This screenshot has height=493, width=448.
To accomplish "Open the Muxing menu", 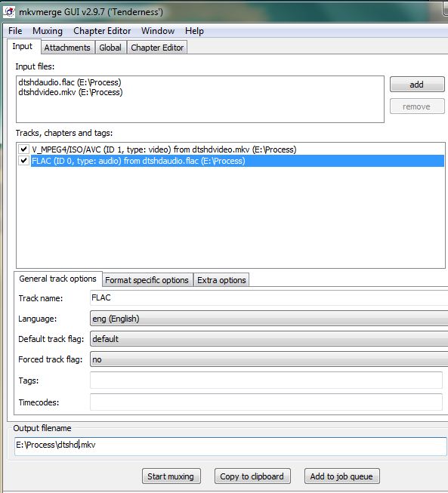I will 48,31.
